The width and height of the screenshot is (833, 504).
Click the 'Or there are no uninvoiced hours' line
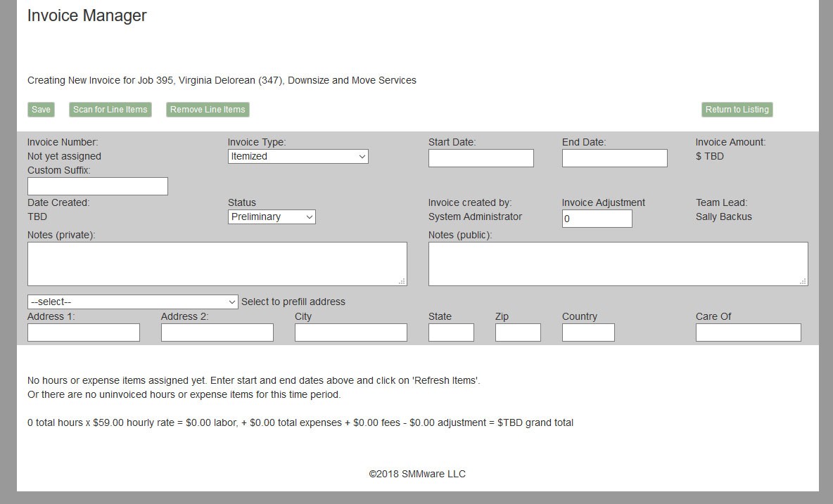[184, 395]
